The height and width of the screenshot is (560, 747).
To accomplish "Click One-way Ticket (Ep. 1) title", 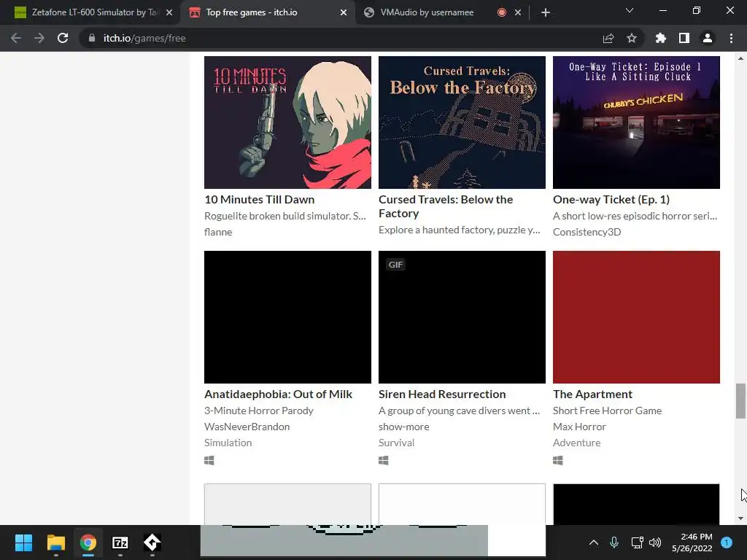I will (x=611, y=200).
